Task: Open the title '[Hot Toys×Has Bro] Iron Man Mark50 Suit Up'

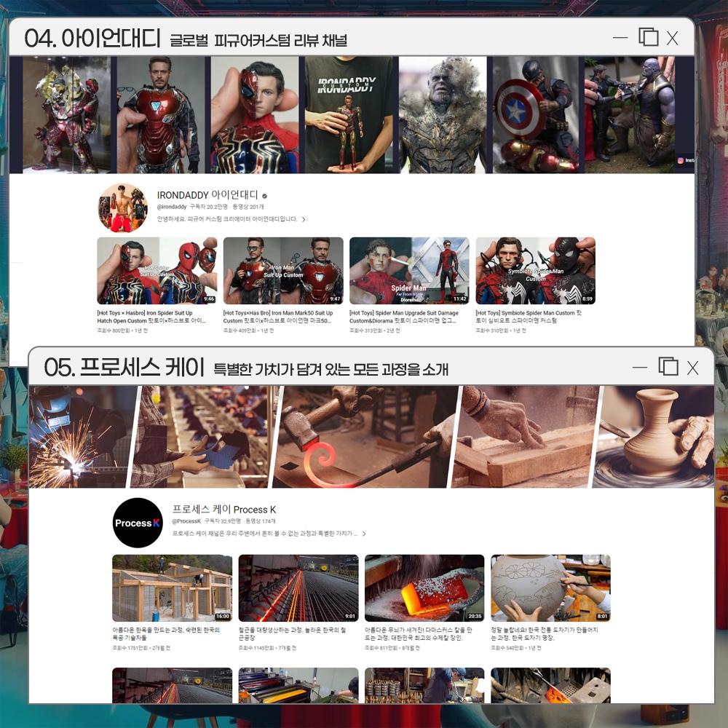Action: point(277,317)
